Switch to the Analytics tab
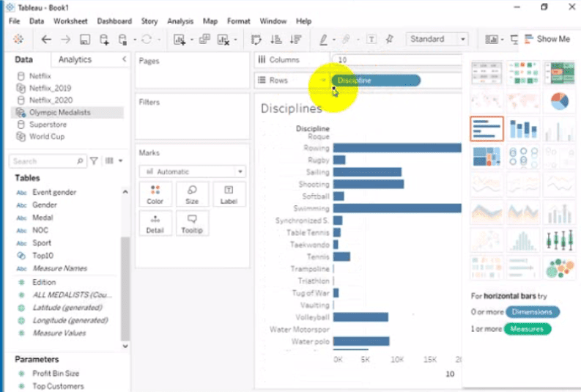 (x=75, y=59)
